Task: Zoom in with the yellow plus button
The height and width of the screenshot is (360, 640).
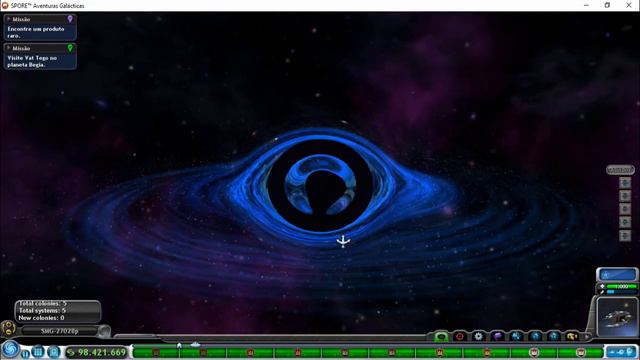Action: point(8,324)
